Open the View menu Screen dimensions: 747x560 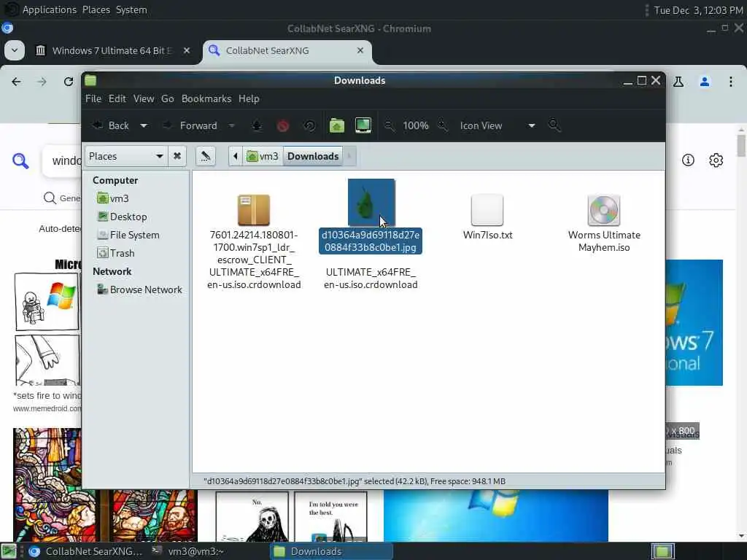click(144, 98)
